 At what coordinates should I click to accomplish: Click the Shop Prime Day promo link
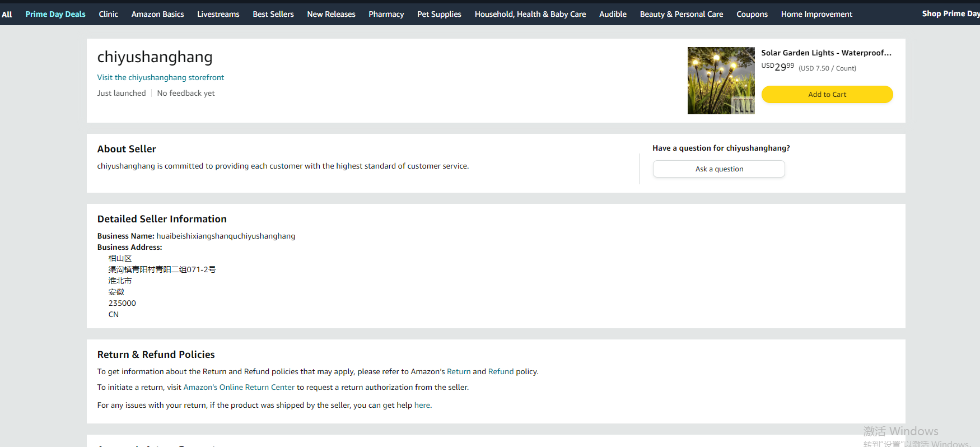(950, 13)
